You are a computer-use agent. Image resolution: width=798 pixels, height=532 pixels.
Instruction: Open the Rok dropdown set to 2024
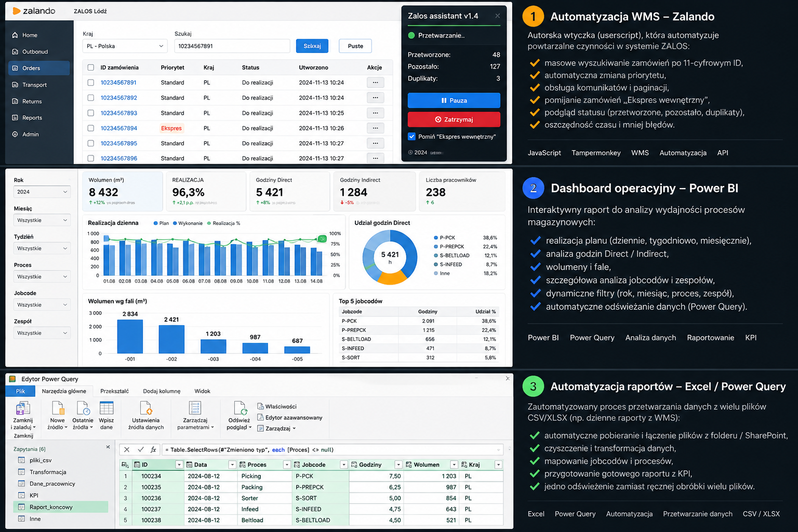point(42,192)
